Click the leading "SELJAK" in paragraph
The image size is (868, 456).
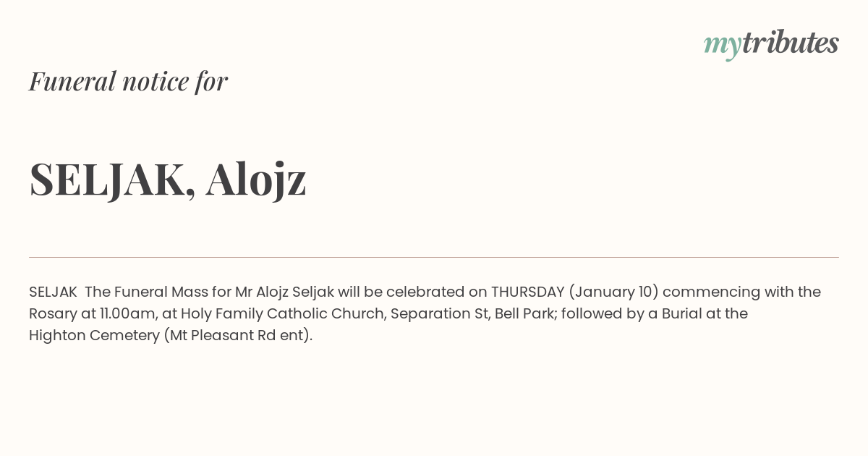[x=53, y=292]
